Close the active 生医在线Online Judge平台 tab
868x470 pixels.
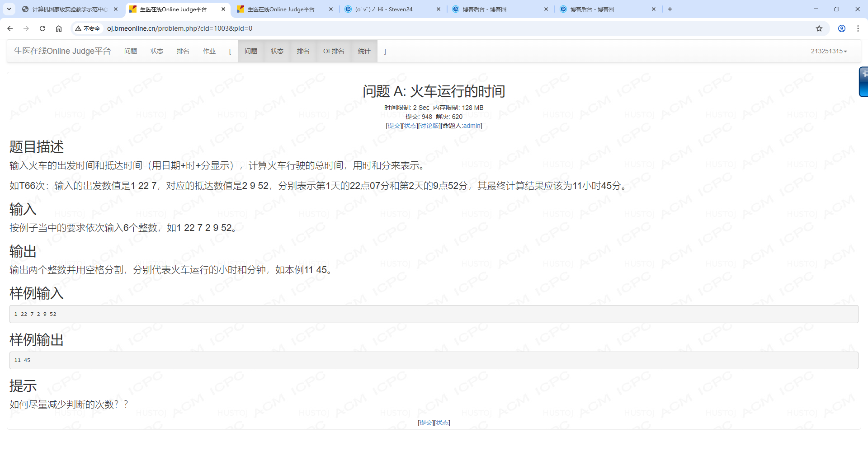(x=223, y=9)
